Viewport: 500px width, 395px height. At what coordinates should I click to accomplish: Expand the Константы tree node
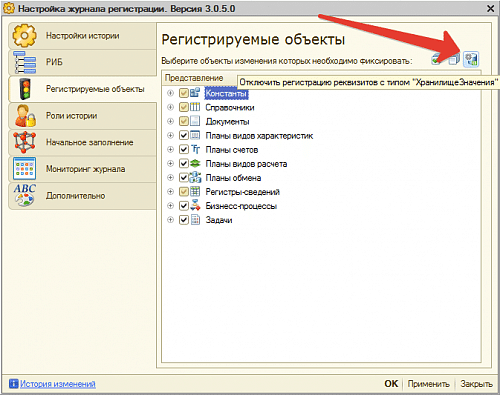click(x=170, y=93)
